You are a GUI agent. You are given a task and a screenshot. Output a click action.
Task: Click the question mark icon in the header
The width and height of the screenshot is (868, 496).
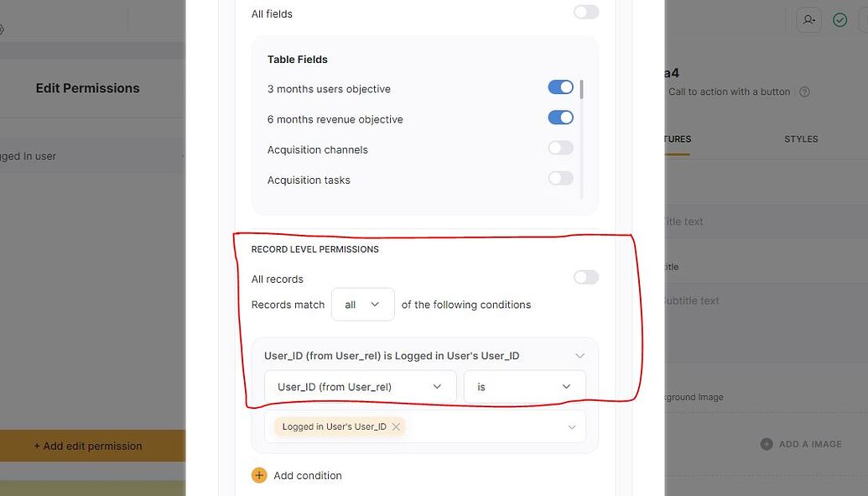pos(804,92)
